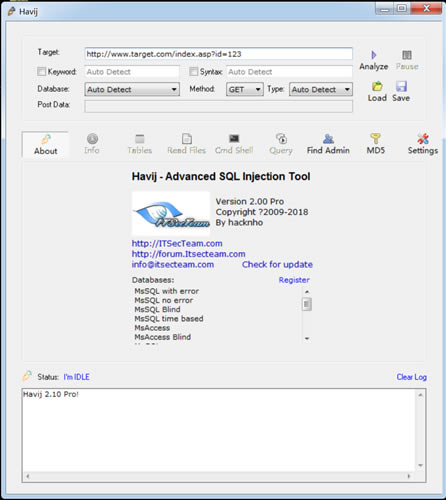Image resolution: width=446 pixels, height=500 pixels.
Task: Switch to the Tables tab
Action: (x=140, y=144)
